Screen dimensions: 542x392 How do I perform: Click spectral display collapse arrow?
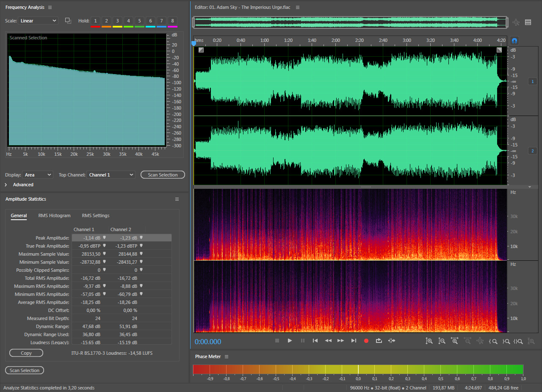(x=529, y=187)
